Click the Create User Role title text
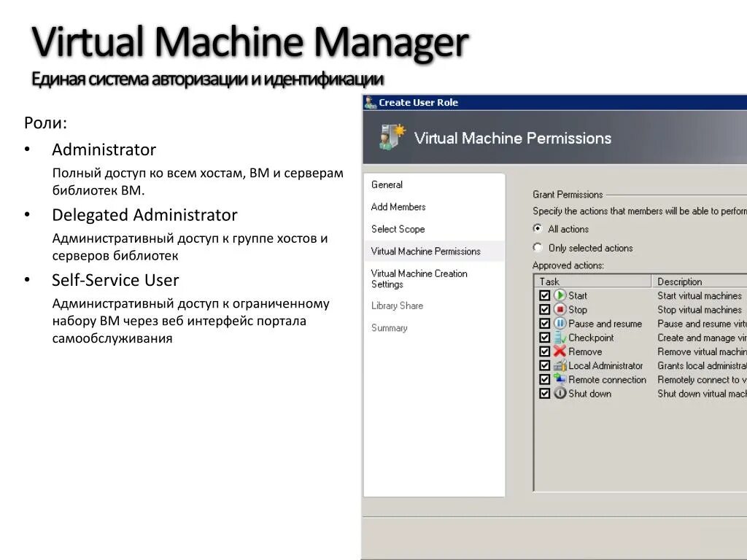Image resolution: width=747 pixels, height=560 pixels. [418, 102]
